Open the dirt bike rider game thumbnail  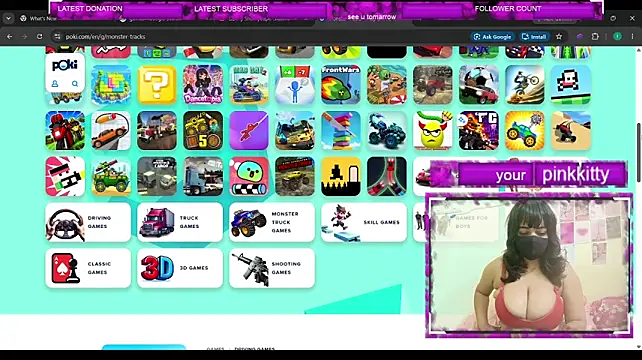click(x=524, y=84)
